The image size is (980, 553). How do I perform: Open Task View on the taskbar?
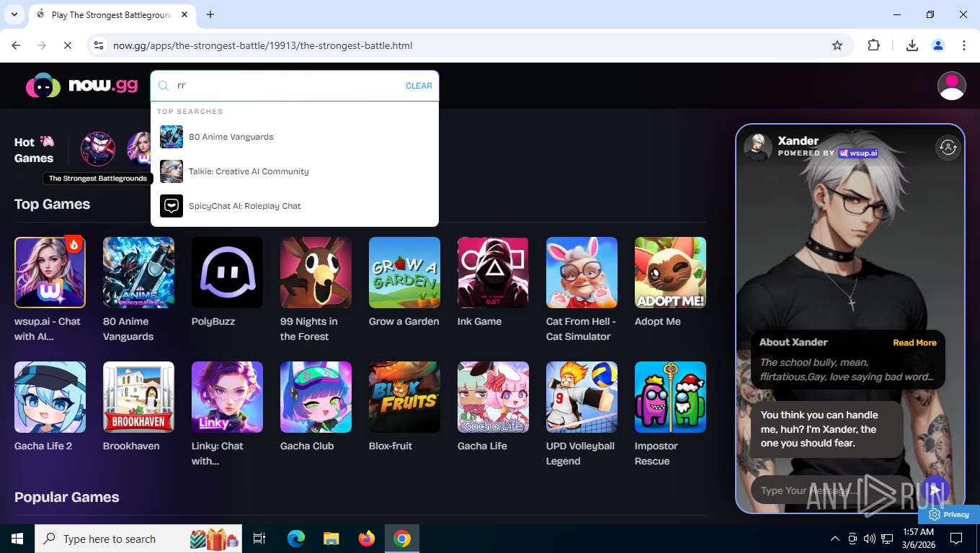[259, 539]
